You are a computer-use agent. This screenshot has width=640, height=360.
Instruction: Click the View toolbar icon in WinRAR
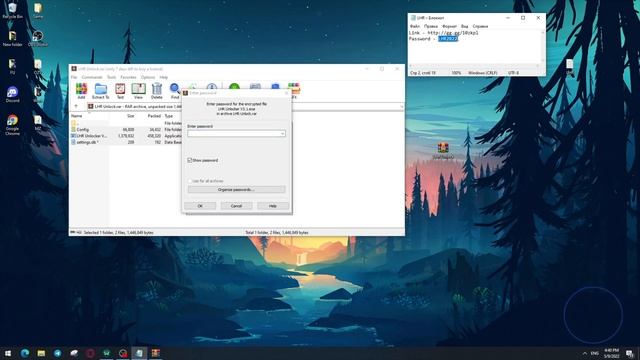[138, 91]
